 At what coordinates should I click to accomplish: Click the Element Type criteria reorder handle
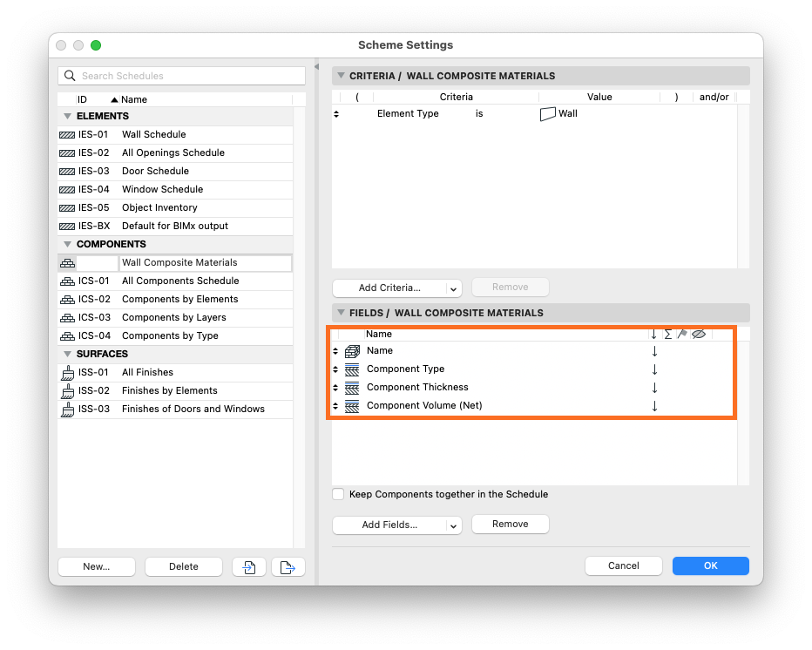click(336, 114)
